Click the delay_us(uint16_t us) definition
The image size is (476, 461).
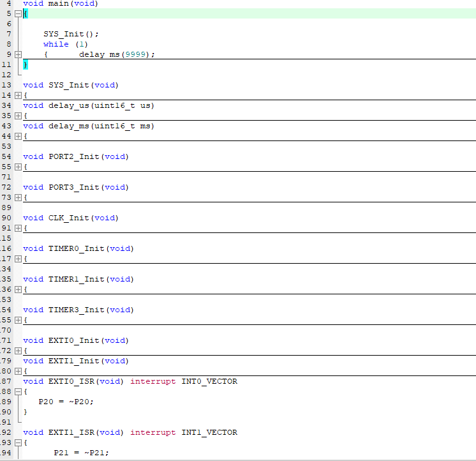(x=101, y=105)
